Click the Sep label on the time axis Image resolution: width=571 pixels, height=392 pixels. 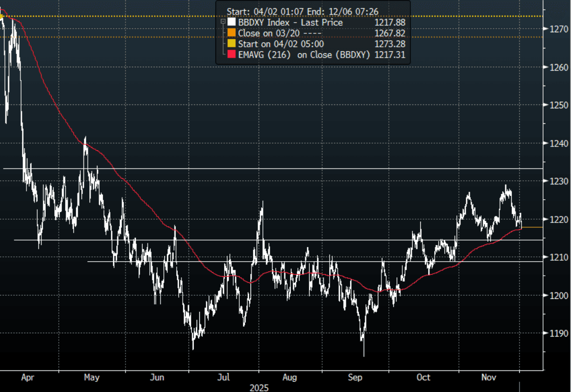(356, 377)
